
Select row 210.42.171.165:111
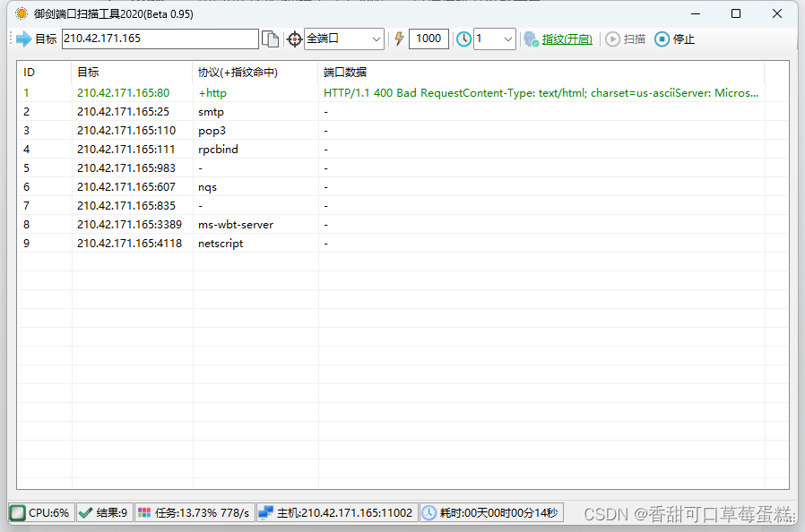(x=403, y=150)
